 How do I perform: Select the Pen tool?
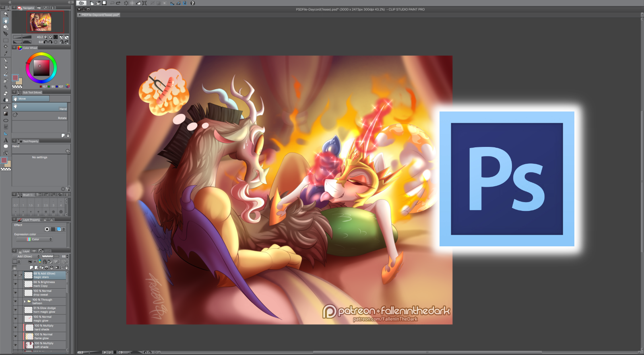6,61
